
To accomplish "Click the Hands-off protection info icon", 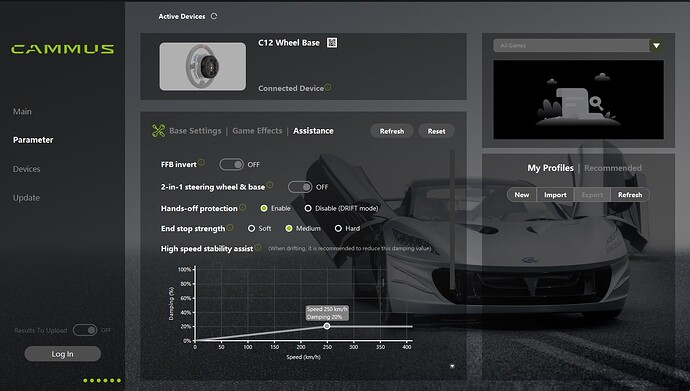I will 242,207.
